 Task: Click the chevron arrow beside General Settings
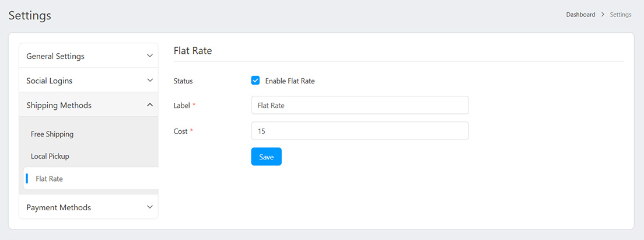point(150,56)
